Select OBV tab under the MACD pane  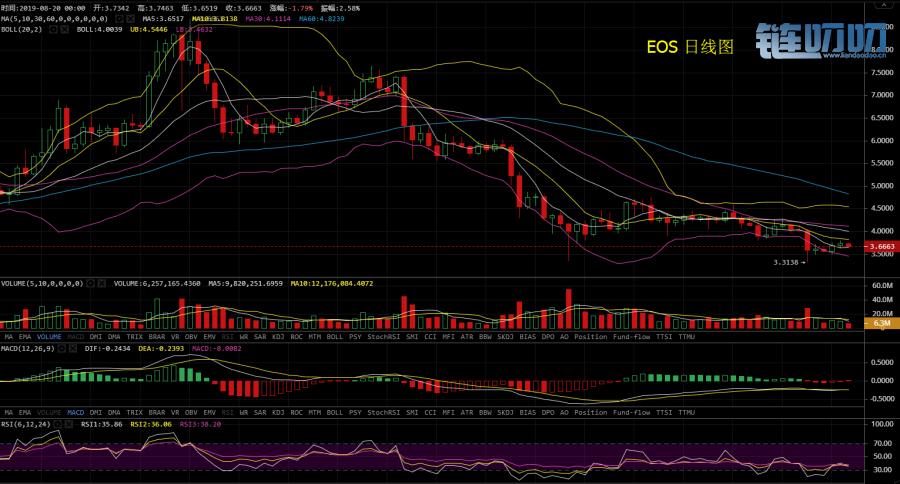191,413
